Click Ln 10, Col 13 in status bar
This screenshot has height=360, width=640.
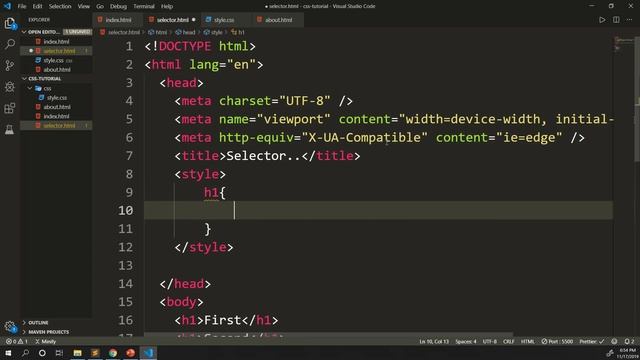(433, 341)
